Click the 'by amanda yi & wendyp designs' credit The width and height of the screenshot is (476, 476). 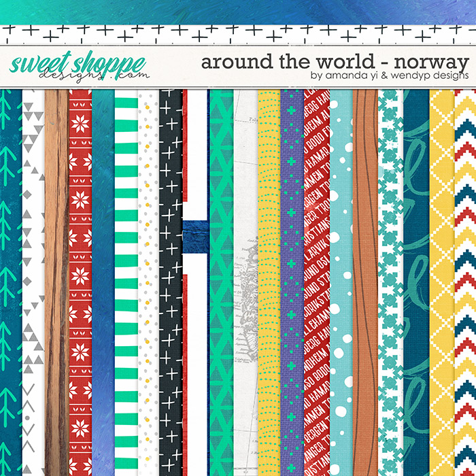click(x=390, y=75)
